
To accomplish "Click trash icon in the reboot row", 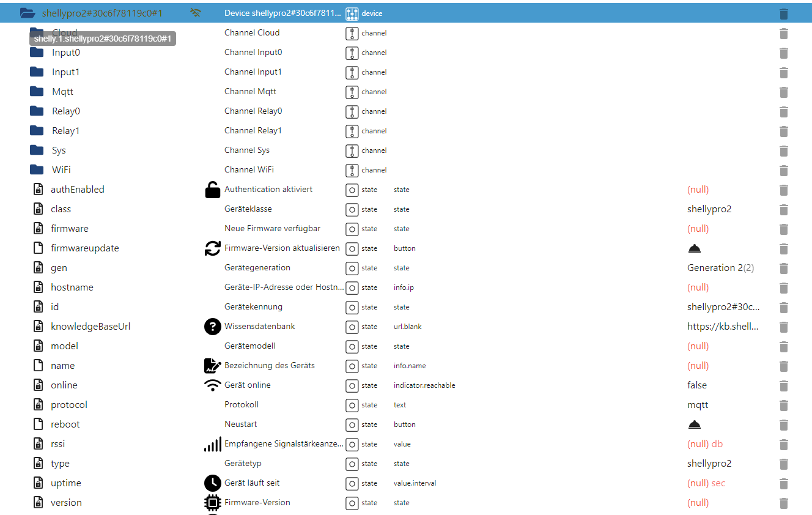I will (784, 424).
